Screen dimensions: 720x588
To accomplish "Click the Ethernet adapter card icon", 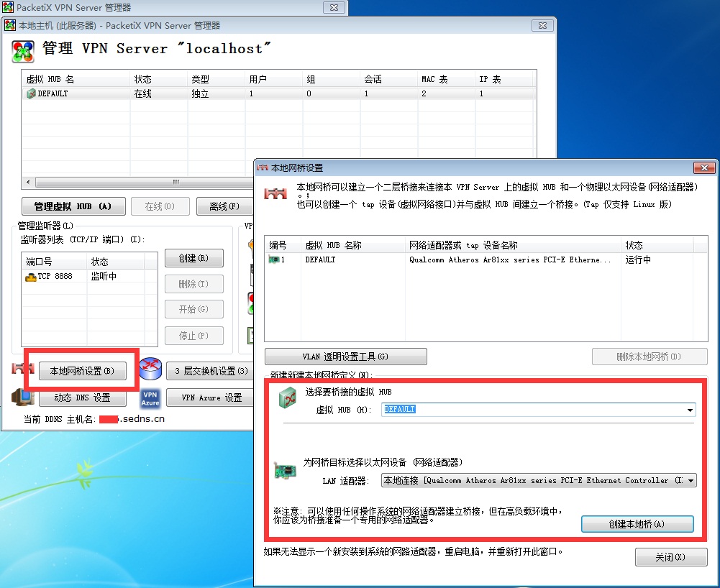I will pos(285,470).
